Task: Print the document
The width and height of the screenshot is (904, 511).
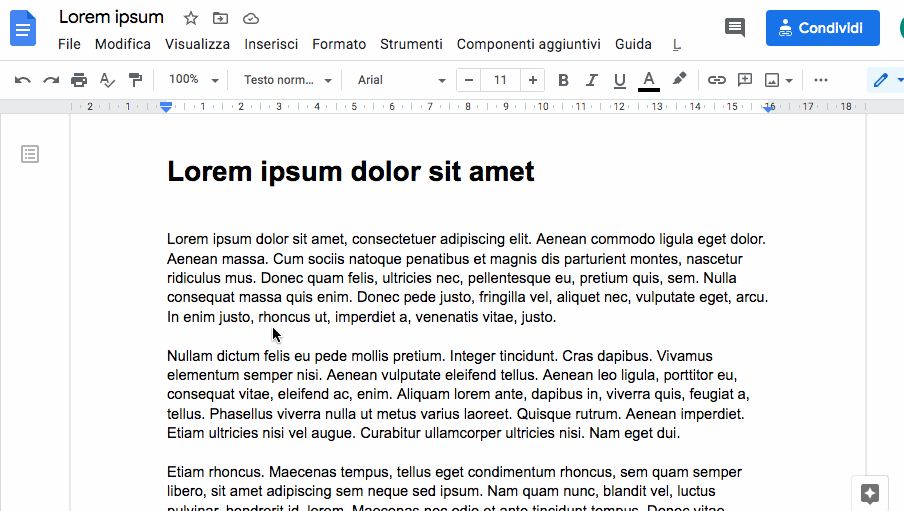Action: coord(79,80)
